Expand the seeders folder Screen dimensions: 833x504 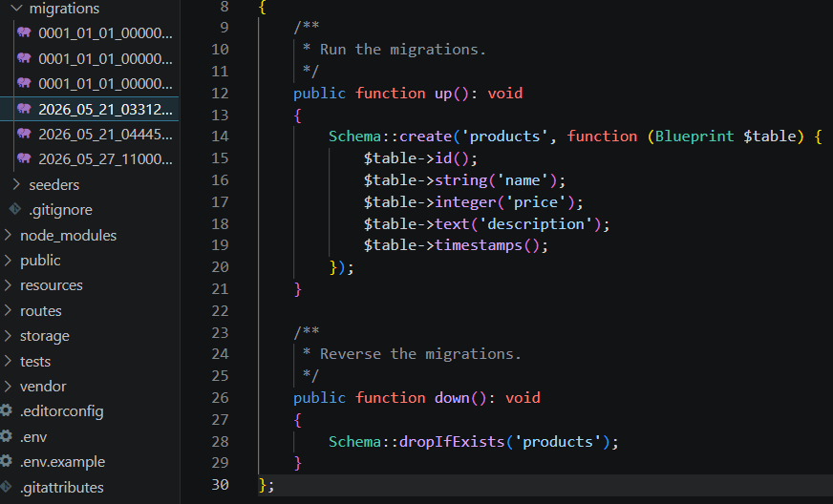tap(17, 184)
